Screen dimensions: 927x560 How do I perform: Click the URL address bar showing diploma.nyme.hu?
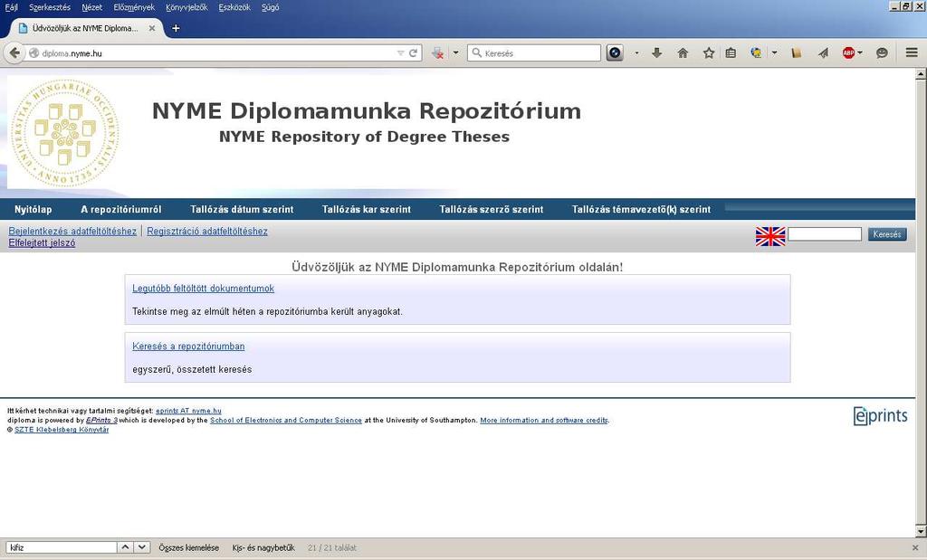(x=213, y=53)
